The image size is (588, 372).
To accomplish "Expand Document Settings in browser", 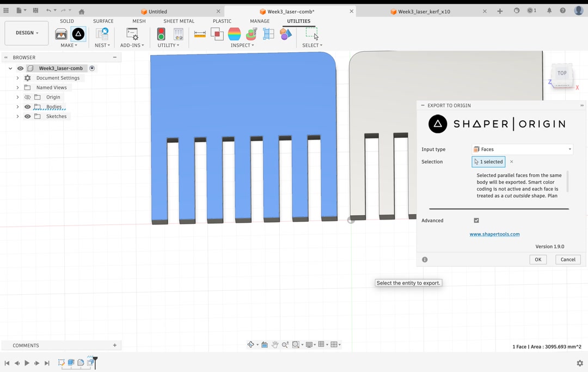I will pos(17,78).
